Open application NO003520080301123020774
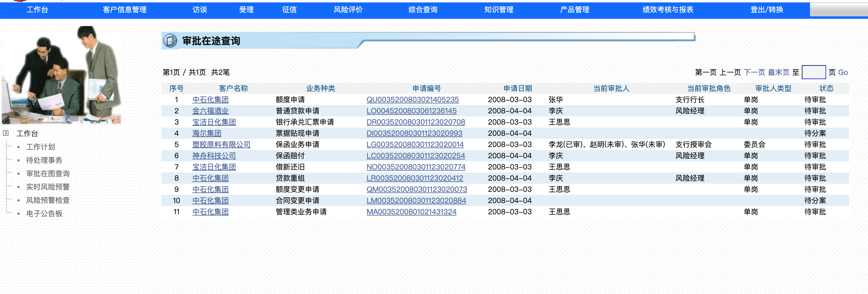Viewport: 868px width, 294px height. (416, 167)
